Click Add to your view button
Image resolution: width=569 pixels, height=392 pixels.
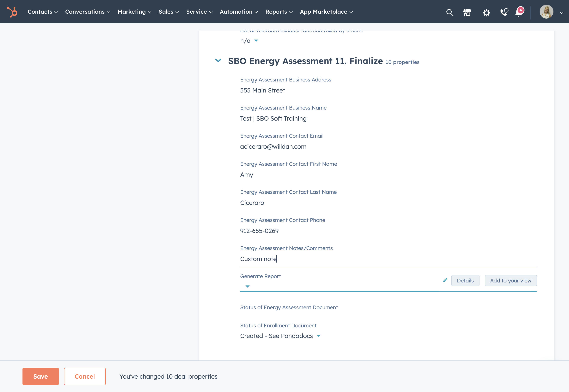[511, 280]
